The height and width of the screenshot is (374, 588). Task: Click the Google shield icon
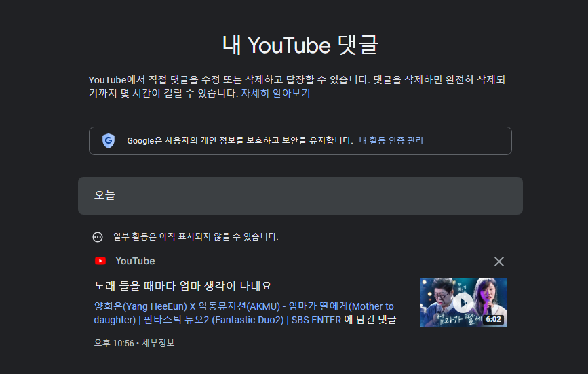coord(109,141)
